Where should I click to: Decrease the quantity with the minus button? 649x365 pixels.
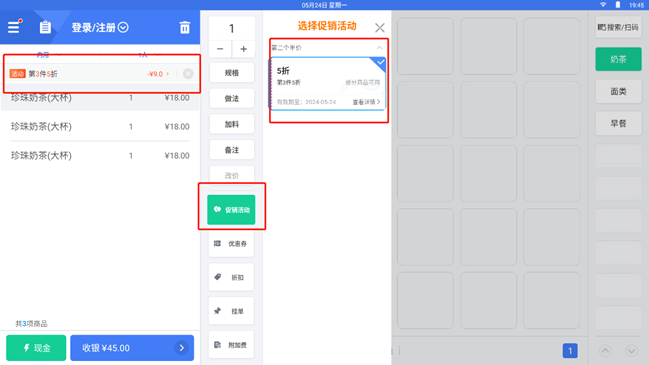coord(220,49)
